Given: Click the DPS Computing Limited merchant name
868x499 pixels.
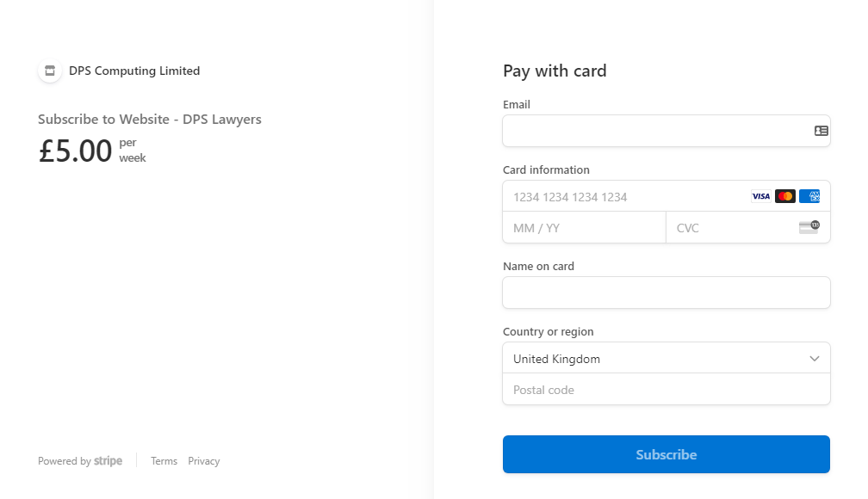Looking at the screenshot, I should pyautogui.click(x=134, y=71).
